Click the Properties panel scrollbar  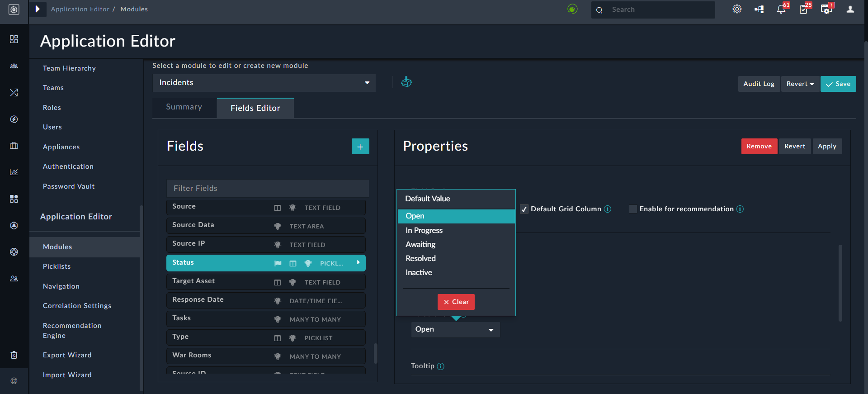click(x=840, y=283)
